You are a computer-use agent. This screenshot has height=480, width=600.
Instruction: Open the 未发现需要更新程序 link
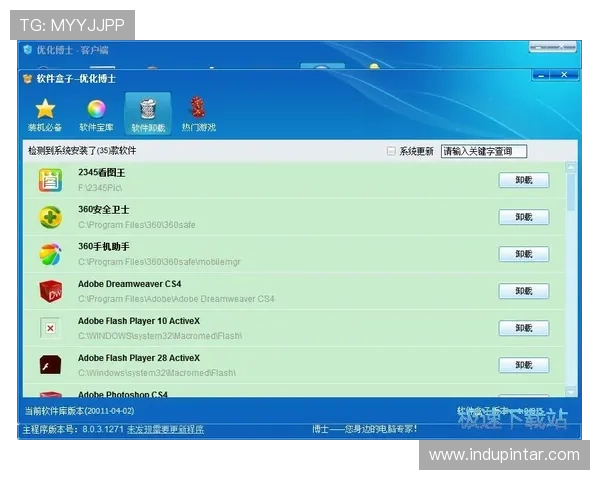point(165,429)
